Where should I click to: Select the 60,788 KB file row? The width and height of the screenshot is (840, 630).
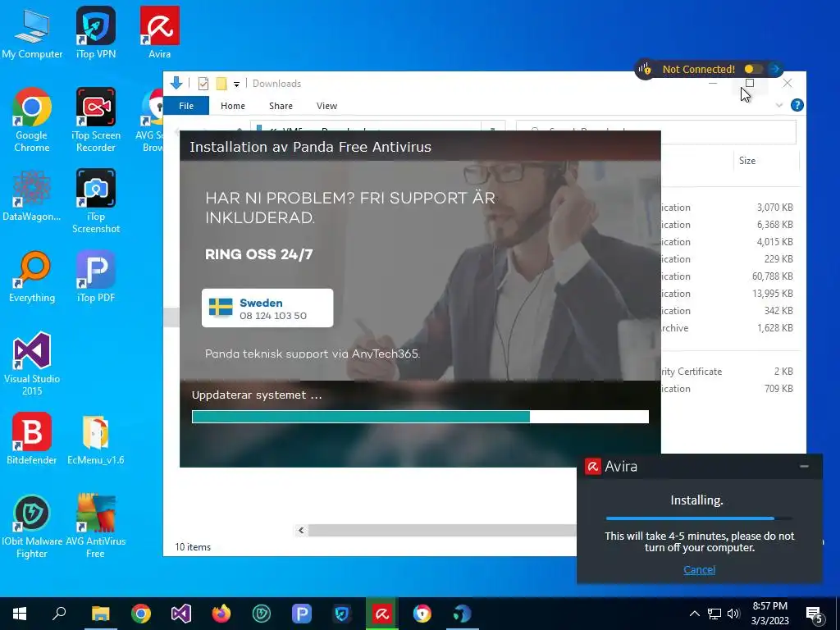coord(731,276)
